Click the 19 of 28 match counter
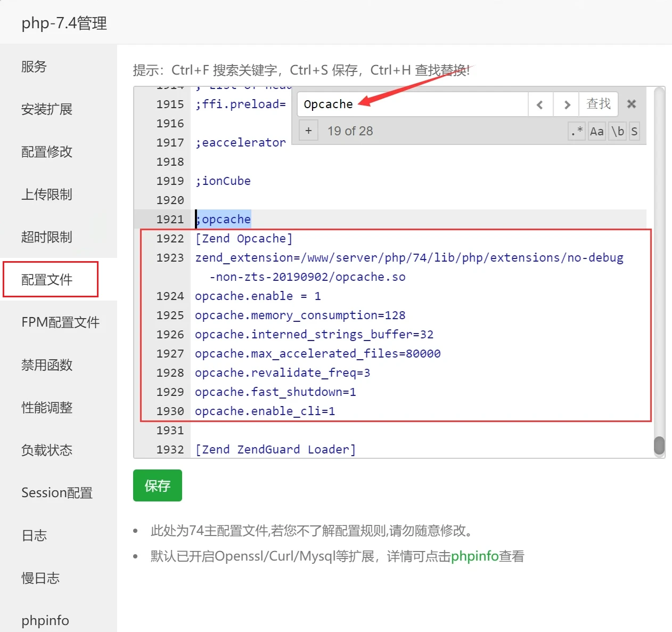This screenshot has width=672, height=632. [350, 131]
